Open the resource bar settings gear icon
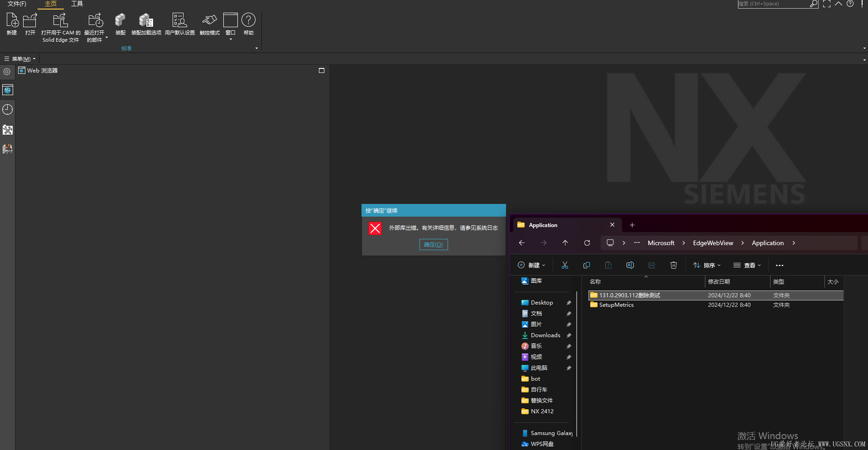Image resolution: width=868 pixels, height=450 pixels. (7, 72)
